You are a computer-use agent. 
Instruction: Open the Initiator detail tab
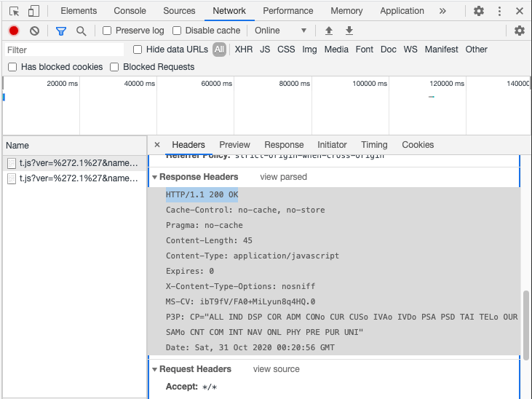(x=332, y=145)
